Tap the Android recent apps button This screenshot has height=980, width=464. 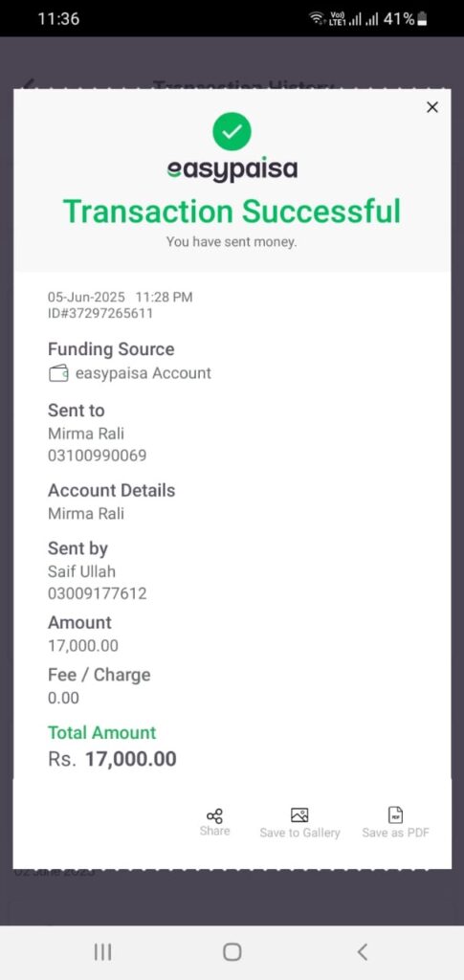102,952
